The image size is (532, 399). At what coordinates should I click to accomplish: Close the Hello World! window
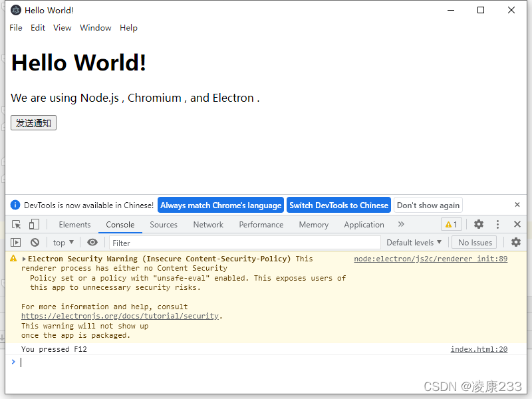tap(511, 10)
